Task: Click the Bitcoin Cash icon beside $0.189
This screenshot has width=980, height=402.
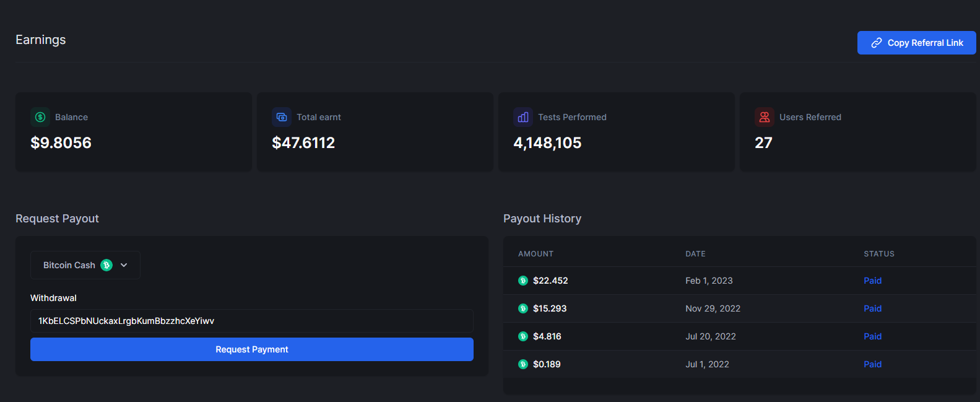Action: coord(523,364)
